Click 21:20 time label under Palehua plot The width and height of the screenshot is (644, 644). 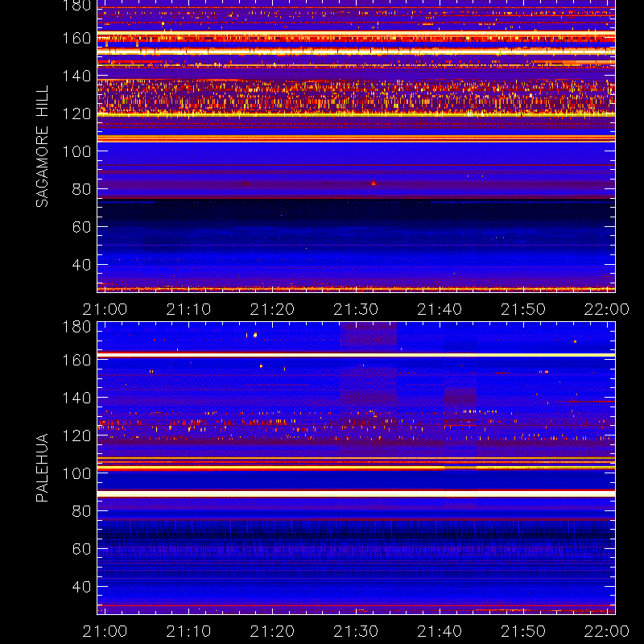click(272, 631)
